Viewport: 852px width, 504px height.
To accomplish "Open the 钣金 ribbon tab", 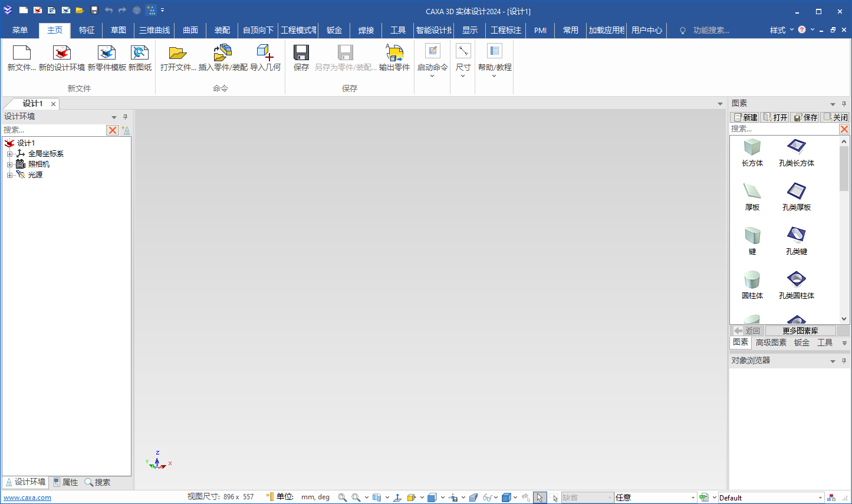I will [x=334, y=30].
